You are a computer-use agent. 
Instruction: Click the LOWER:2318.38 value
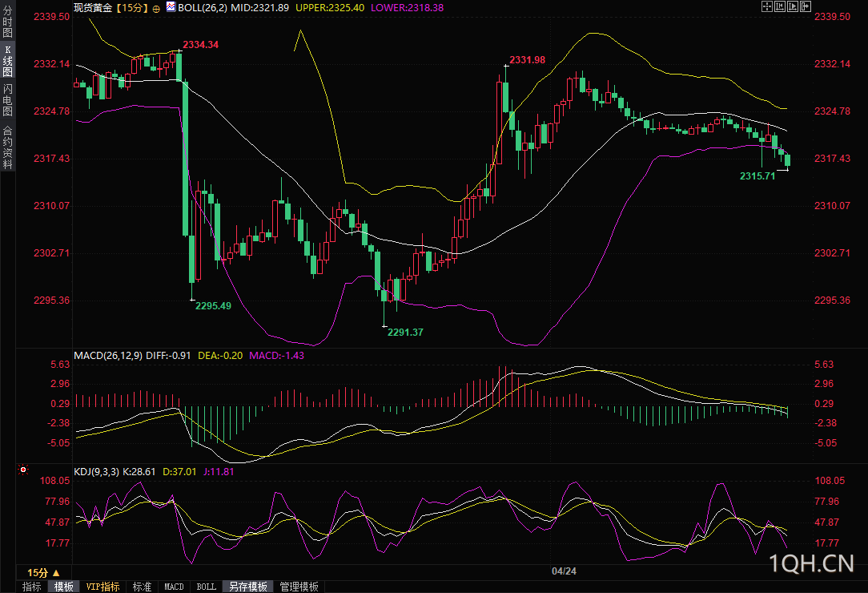click(x=407, y=8)
